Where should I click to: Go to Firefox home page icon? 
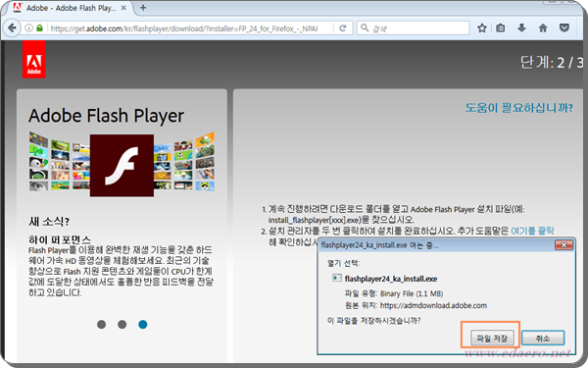click(543, 27)
